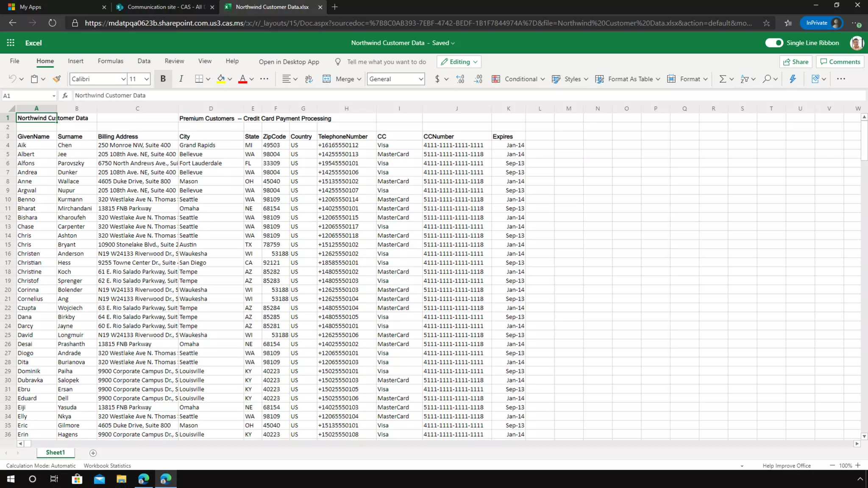Click Increase Decimal icon

point(460,79)
